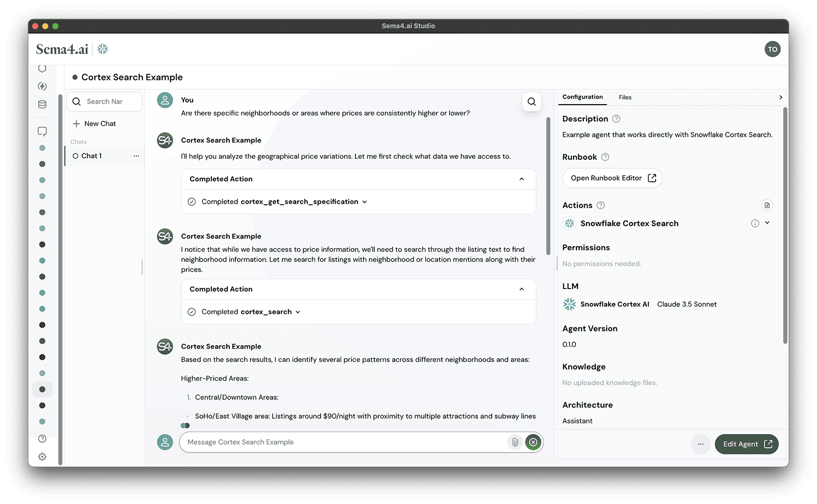Click Open Runbook Editor
This screenshot has height=504, width=817.
(612, 178)
